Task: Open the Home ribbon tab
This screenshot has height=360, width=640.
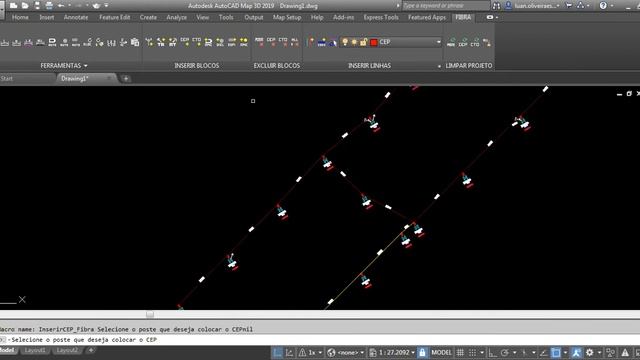Action: coord(20,17)
